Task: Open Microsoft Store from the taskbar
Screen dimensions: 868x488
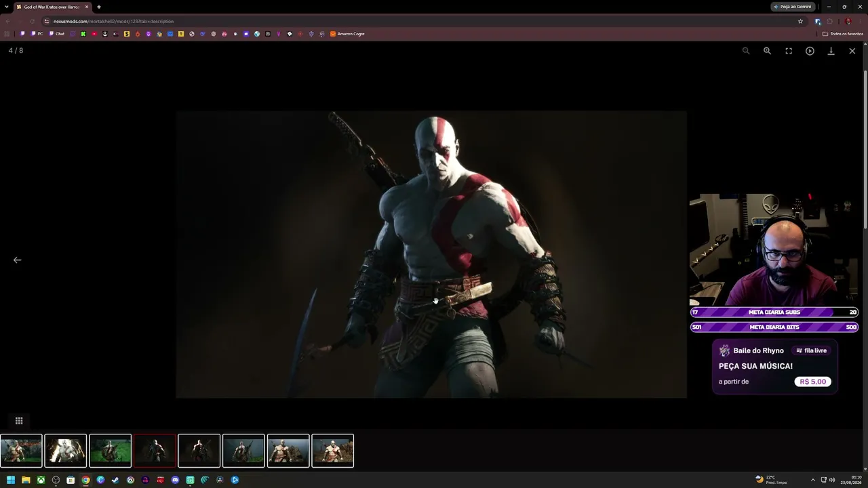Action: [x=71, y=480]
